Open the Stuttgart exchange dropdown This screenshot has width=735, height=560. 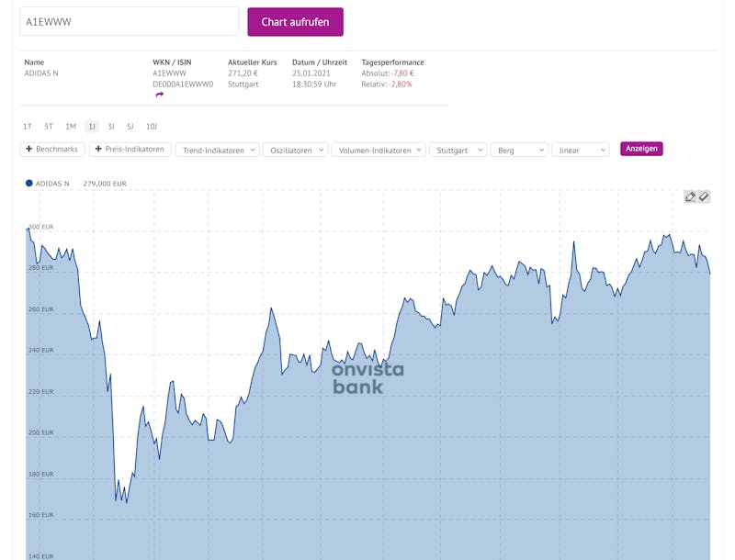click(458, 150)
